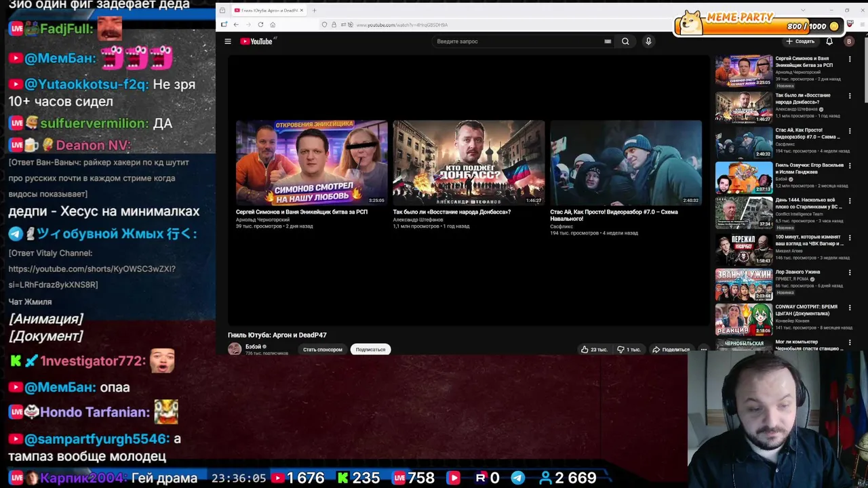The image size is (868, 488).
Task: Open sidebar thumbnail CONWAY СМОТРИТ Бремя цыган
Action: pos(744,319)
